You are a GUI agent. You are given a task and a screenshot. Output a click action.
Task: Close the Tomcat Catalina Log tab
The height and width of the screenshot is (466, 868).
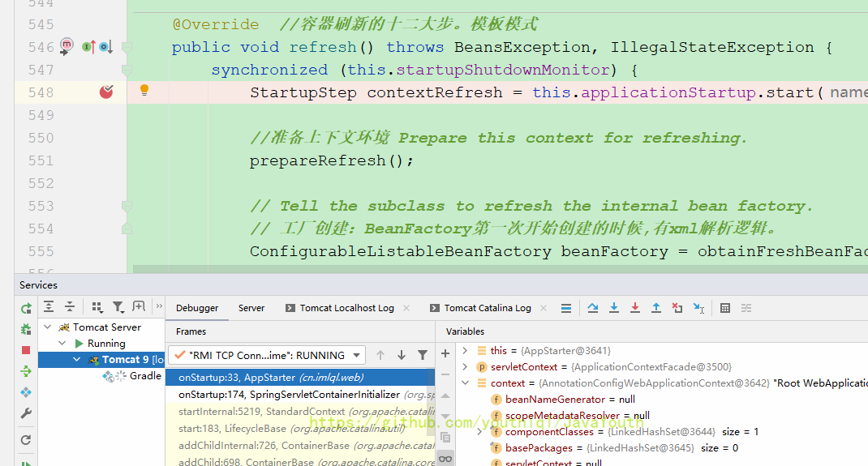coord(544,308)
